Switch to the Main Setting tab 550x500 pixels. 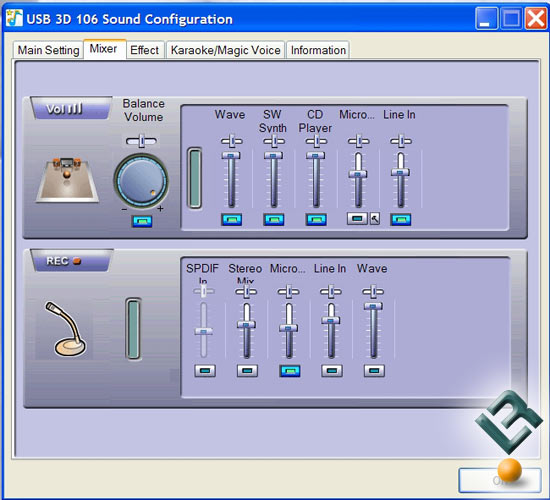coord(48,50)
